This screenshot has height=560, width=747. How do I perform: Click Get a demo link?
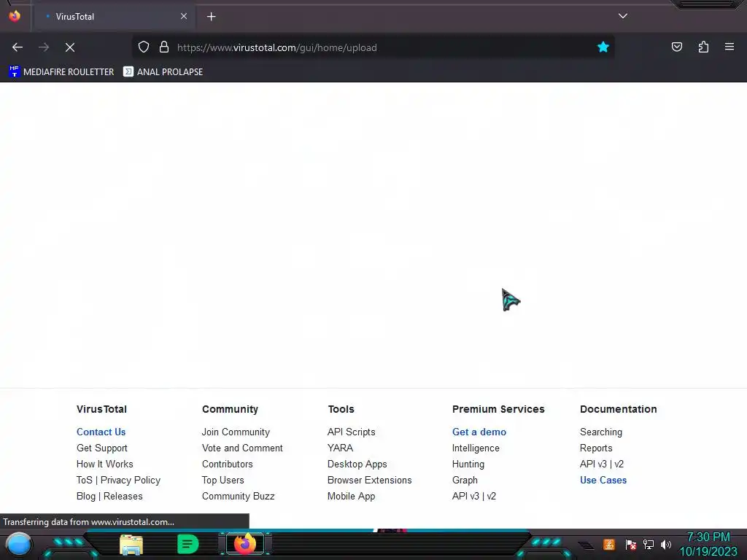[479, 432]
